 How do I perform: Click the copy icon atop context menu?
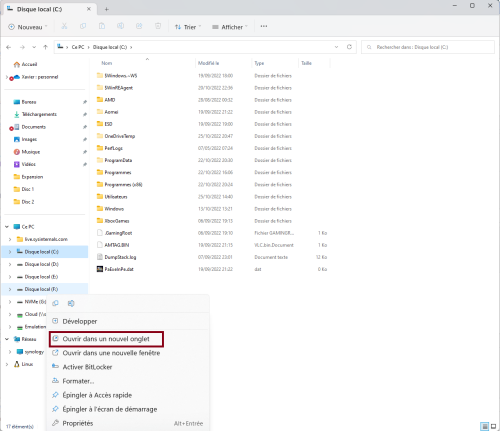point(55,303)
